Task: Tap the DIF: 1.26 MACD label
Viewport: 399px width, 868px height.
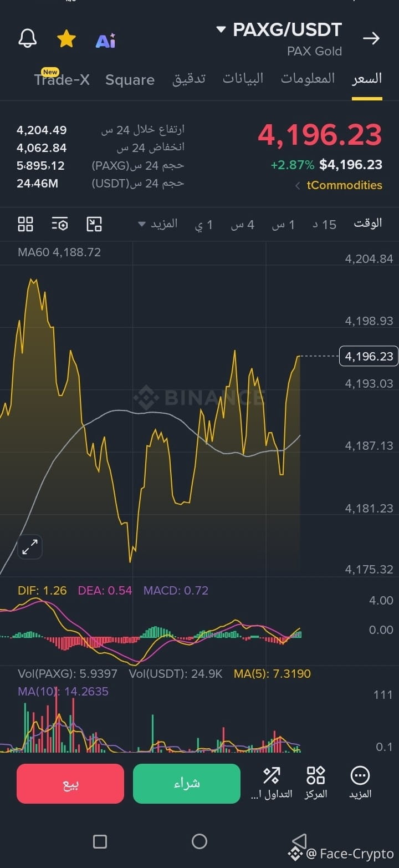Action: coord(42,591)
